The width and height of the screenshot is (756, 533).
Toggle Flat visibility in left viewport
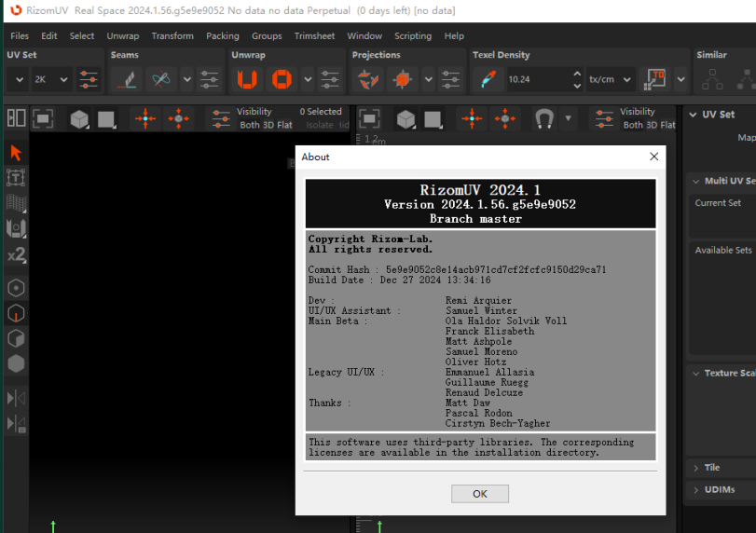pyautogui.click(x=284, y=125)
